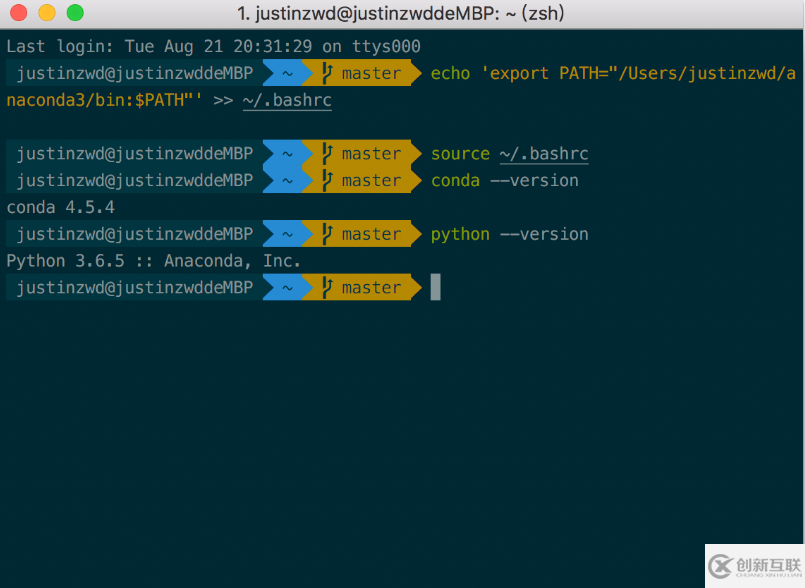The width and height of the screenshot is (805, 588).
Task: Close the terminal with the red button
Action: 18,14
